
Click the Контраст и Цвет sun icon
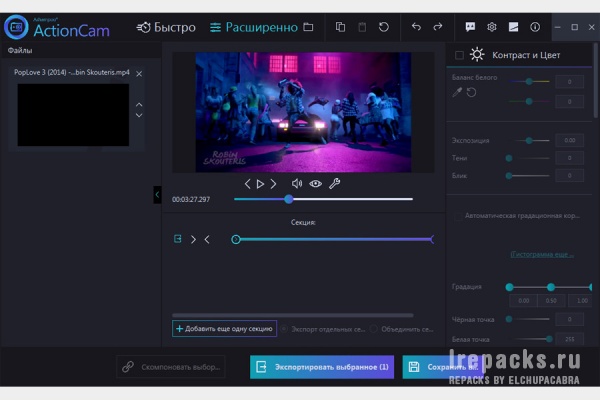(477, 55)
